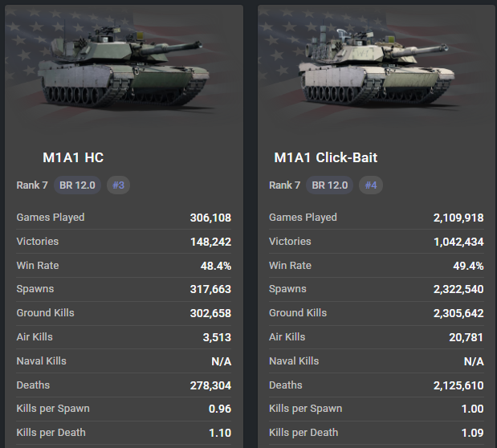Select Rank 7 label on M1A1 HC card

pos(32,185)
